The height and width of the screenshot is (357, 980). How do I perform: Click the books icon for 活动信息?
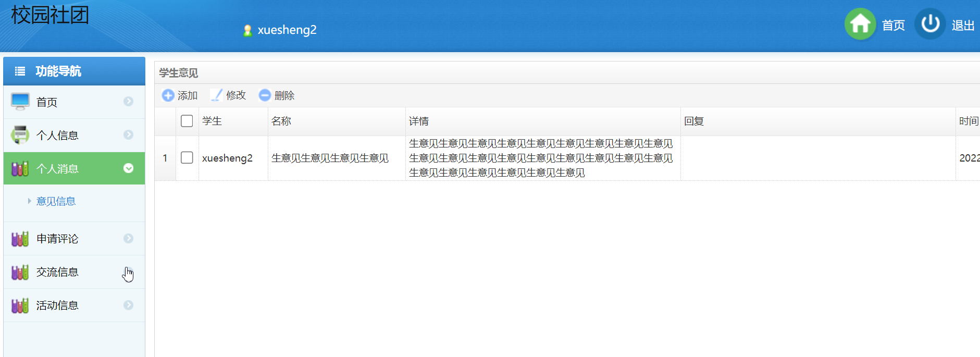(x=20, y=305)
